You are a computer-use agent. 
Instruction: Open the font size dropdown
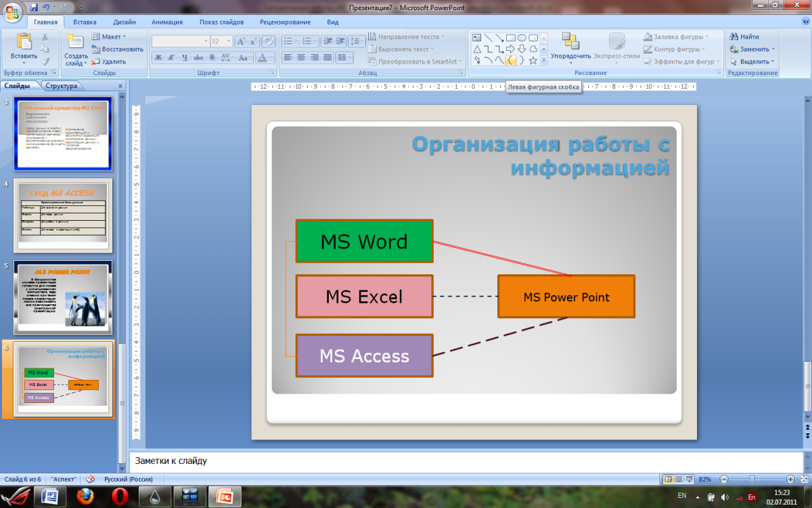[x=228, y=41]
